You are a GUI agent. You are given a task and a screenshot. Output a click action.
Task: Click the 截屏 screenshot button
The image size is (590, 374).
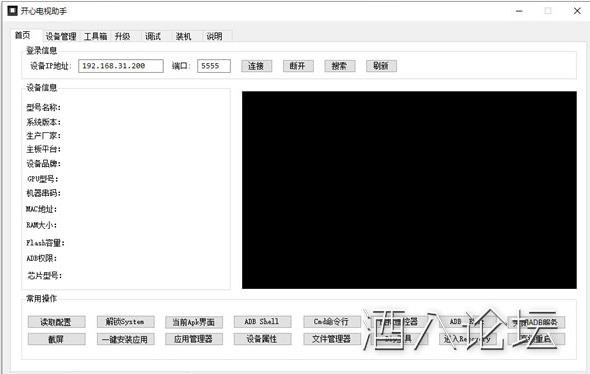56,339
